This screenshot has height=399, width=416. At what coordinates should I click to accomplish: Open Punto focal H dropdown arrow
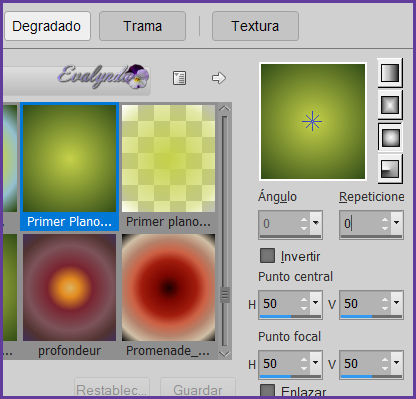[x=316, y=363]
